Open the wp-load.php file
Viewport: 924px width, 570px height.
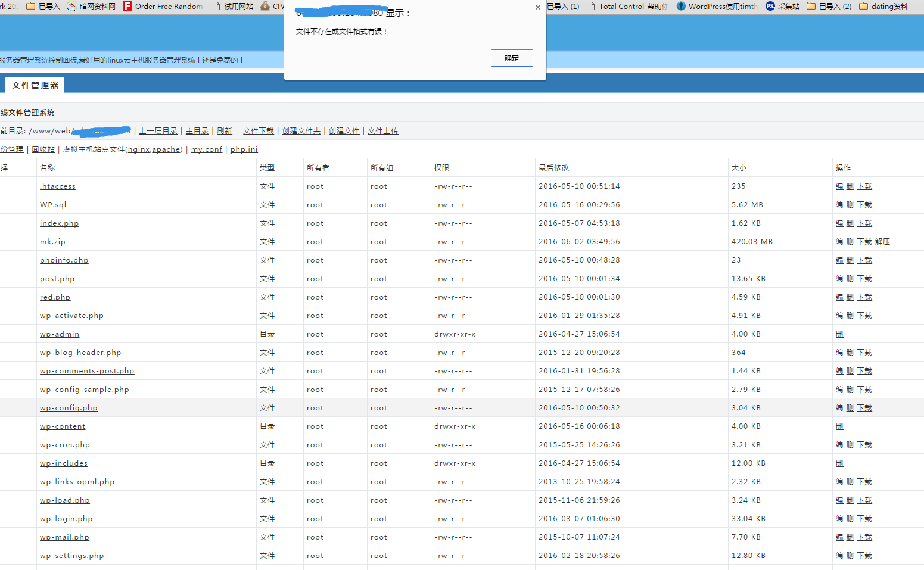coord(65,500)
